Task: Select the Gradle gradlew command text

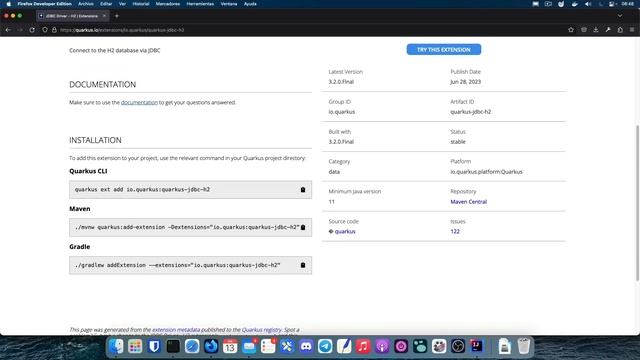Action: click(178, 265)
